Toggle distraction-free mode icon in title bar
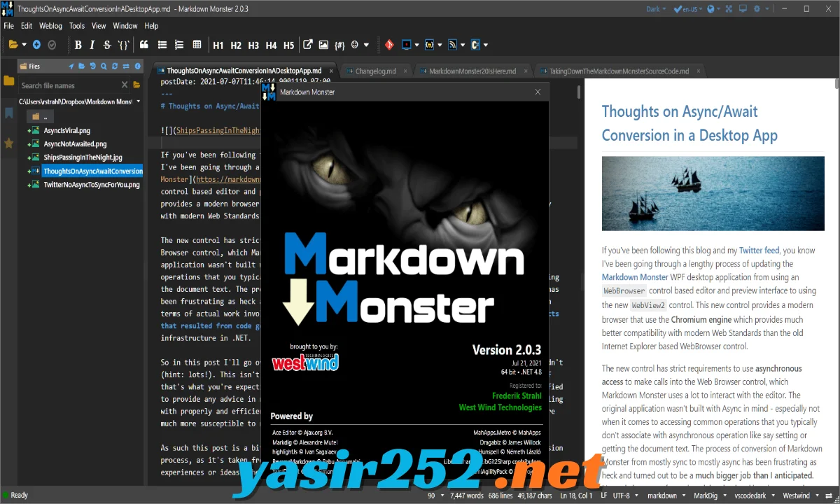The width and height of the screenshot is (840, 504). (x=729, y=9)
